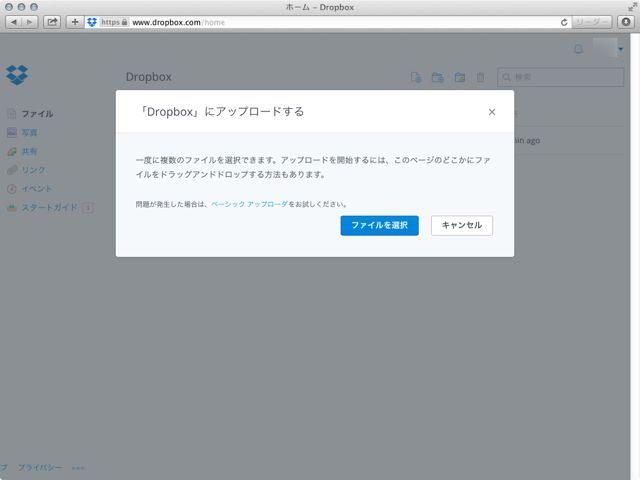This screenshot has height=480, width=640.
Task: Reload the page with the refresh icon
Action: tap(564, 22)
